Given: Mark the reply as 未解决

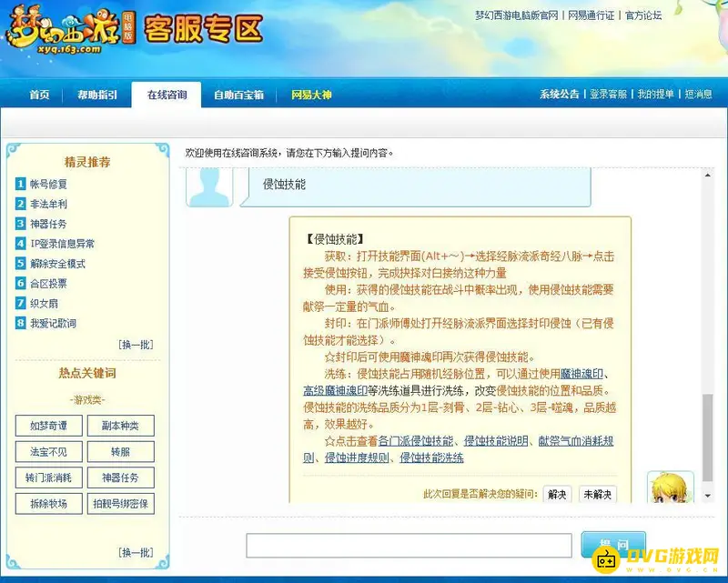Looking at the screenshot, I should tap(598, 495).
